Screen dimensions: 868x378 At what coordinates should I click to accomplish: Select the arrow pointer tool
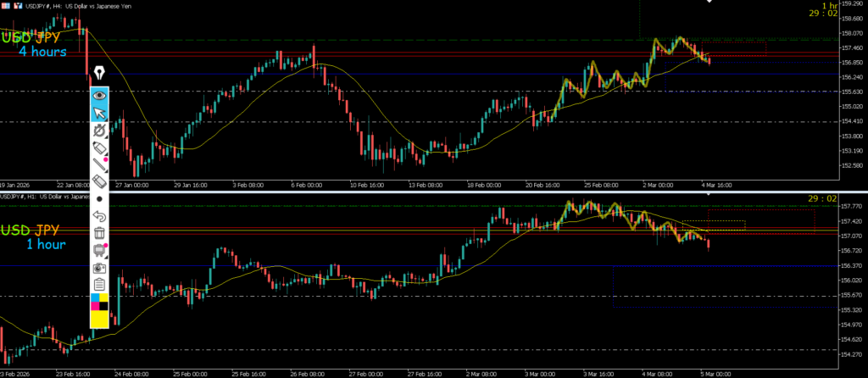coord(100,113)
